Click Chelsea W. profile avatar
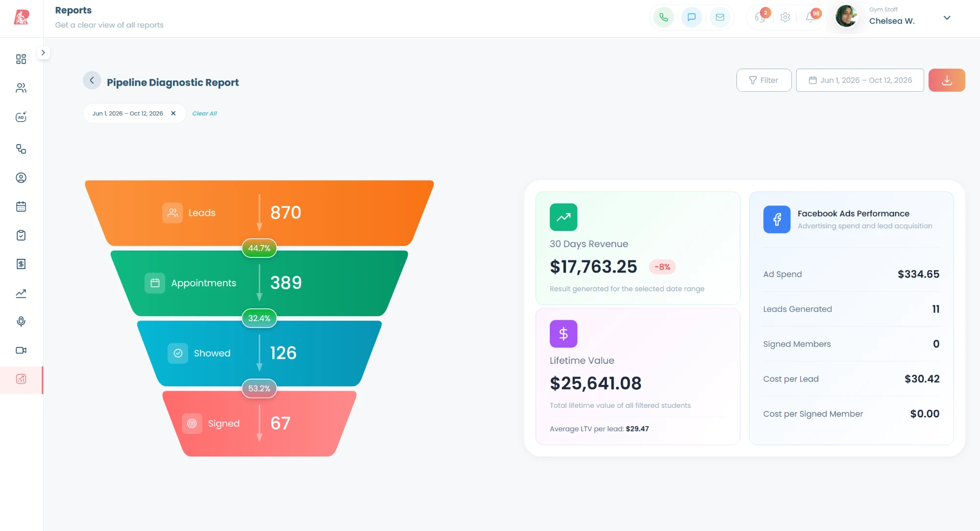 point(846,17)
